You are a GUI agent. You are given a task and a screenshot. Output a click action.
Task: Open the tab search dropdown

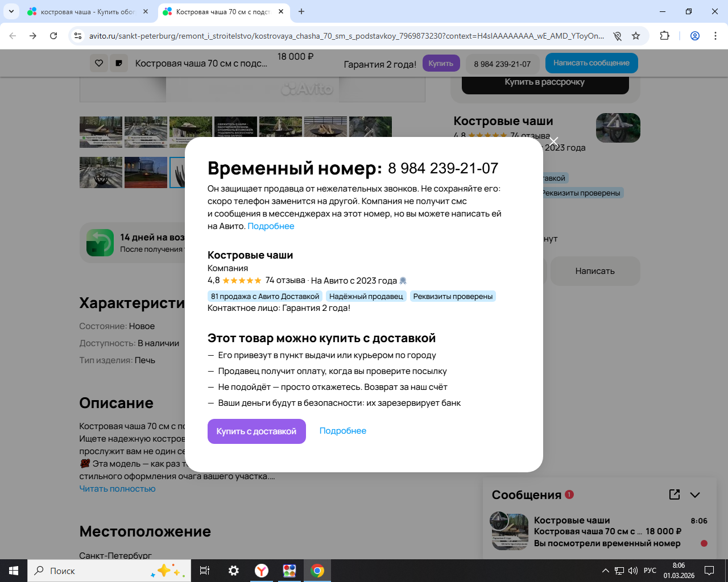click(x=11, y=11)
